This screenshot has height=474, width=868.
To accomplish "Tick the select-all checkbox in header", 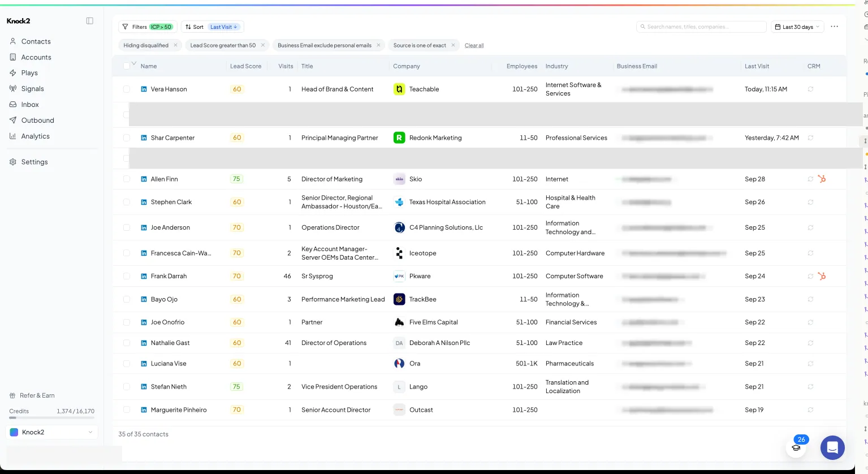I will [126, 66].
